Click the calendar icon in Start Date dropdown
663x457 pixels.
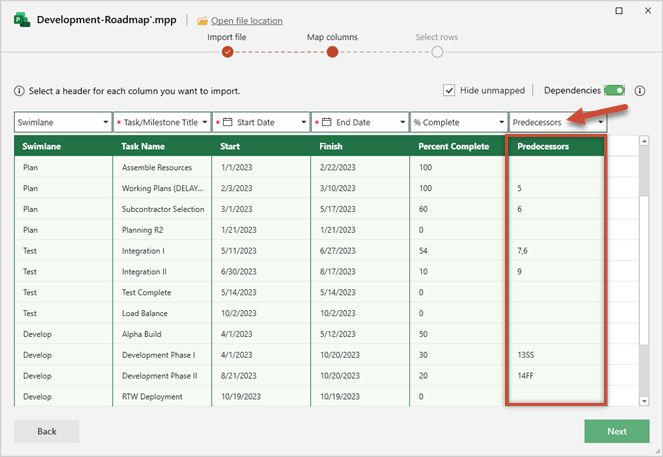click(229, 122)
